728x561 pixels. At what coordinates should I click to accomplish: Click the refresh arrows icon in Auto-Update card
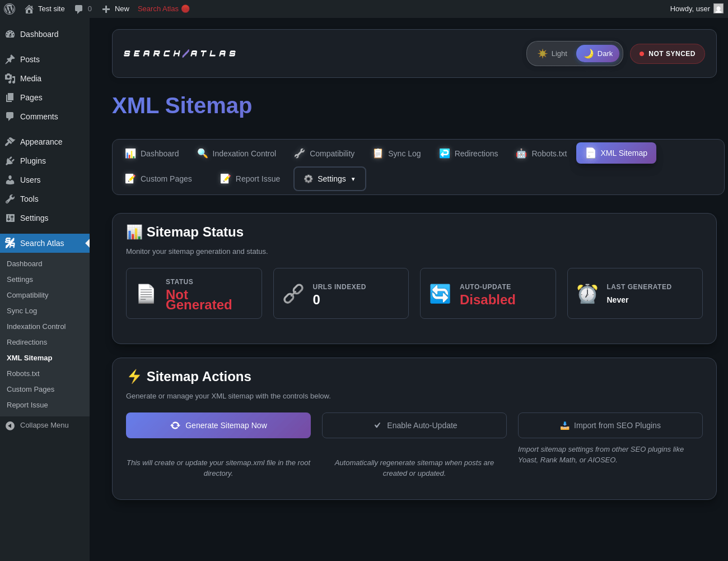click(x=440, y=294)
